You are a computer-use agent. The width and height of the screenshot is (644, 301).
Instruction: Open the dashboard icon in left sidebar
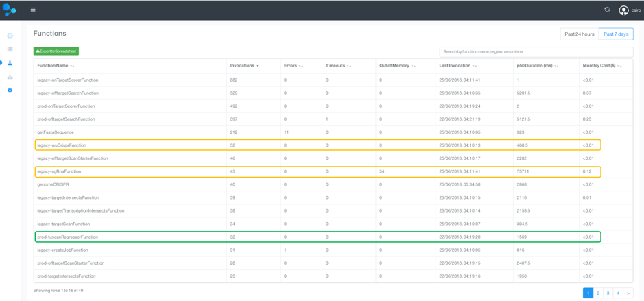pos(10,36)
